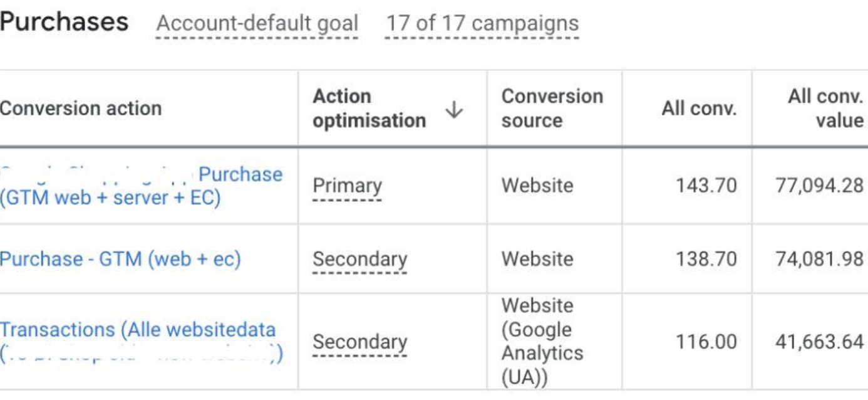Click the sort arrow beside Action optimisation

click(454, 110)
